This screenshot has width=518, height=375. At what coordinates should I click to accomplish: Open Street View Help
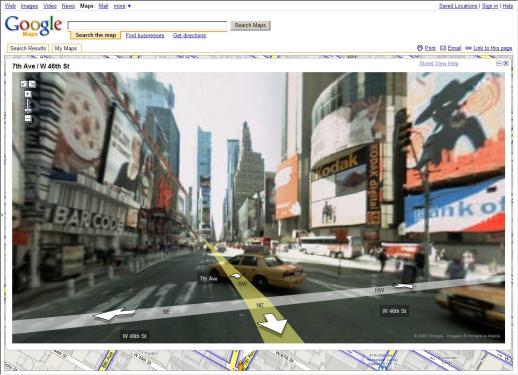pyautogui.click(x=439, y=63)
